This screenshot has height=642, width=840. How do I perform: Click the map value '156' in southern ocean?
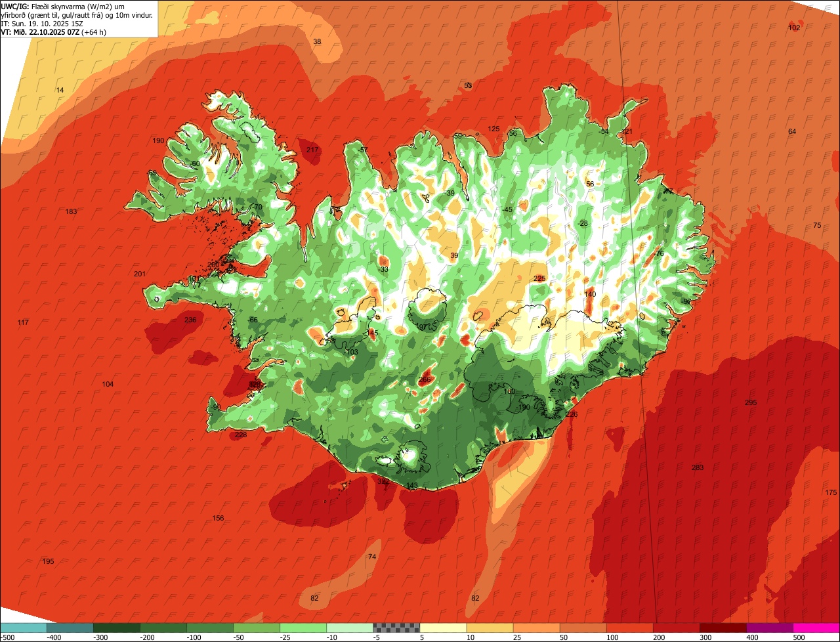tap(218, 518)
